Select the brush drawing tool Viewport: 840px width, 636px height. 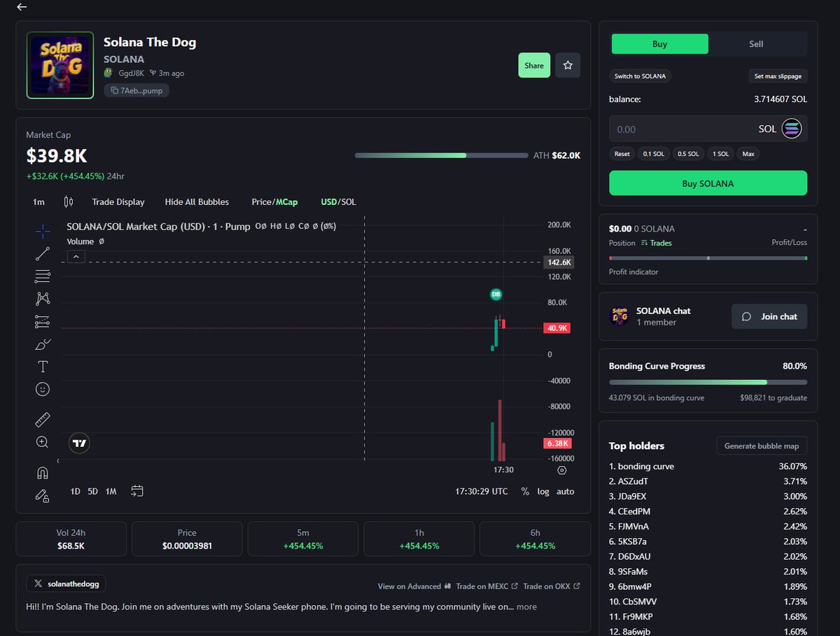pyautogui.click(x=43, y=344)
